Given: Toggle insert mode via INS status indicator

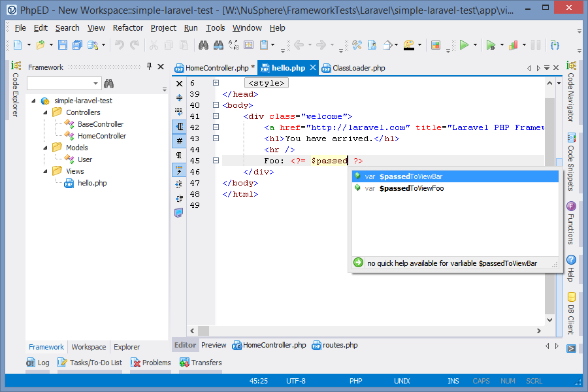Looking at the screenshot, I should [x=453, y=380].
